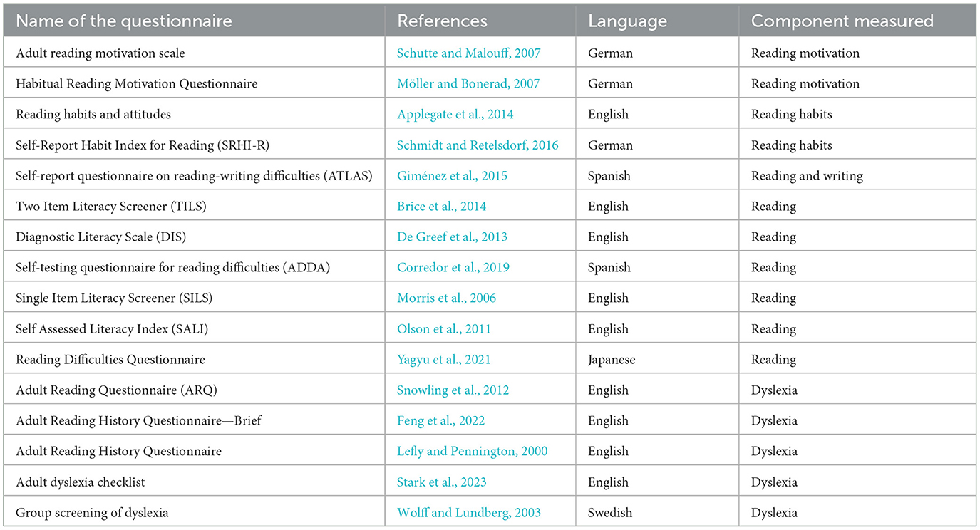
Task: Click 'German' in the SRHI-R row
Action: coord(610,145)
